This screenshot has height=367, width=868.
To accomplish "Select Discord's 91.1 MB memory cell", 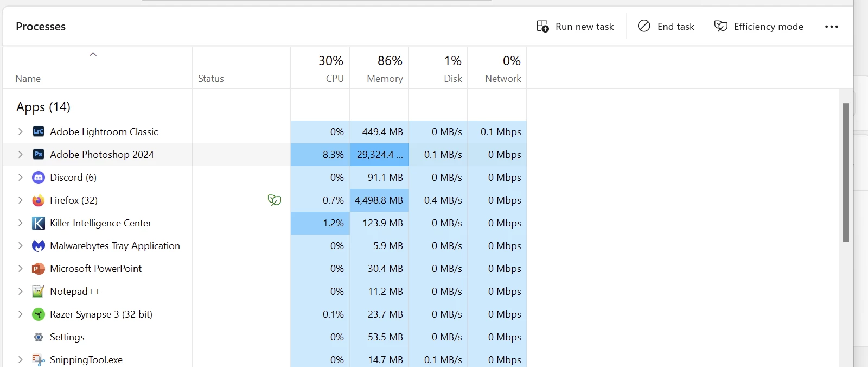I will click(379, 177).
